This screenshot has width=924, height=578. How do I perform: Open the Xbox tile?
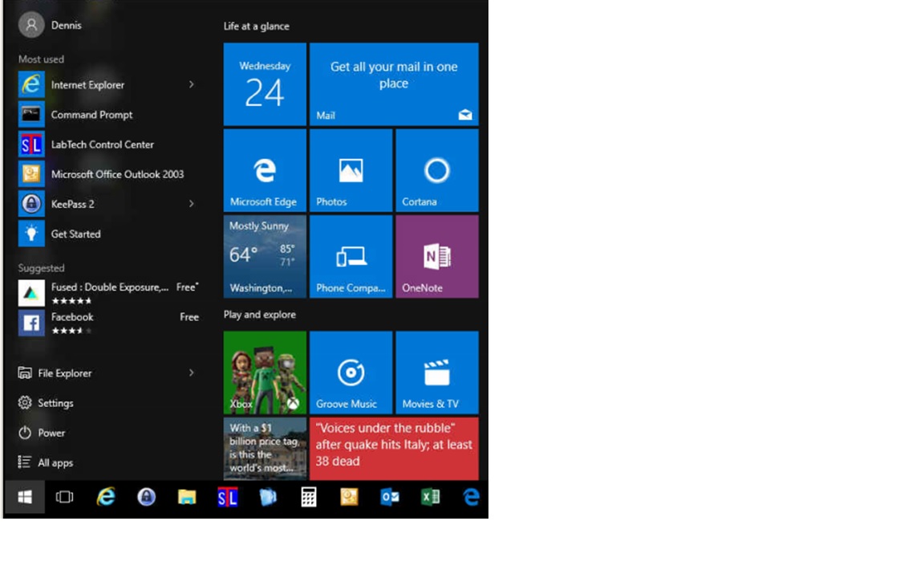265,371
